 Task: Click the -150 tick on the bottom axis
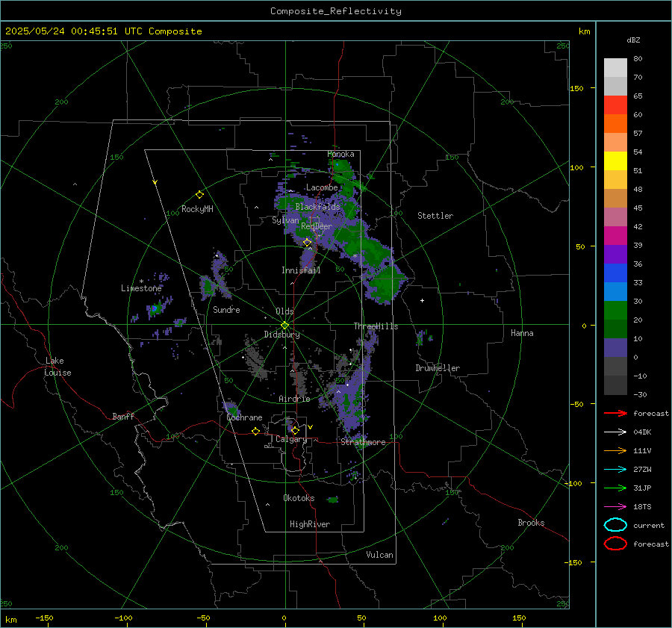click(44, 618)
